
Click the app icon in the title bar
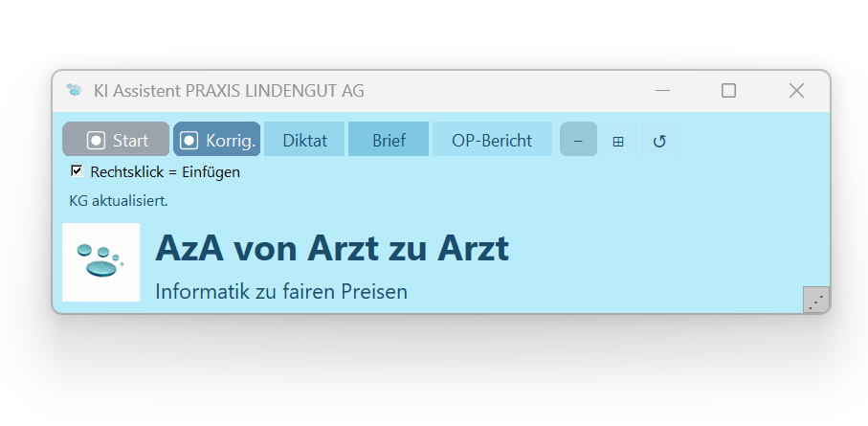click(x=75, y=91)
